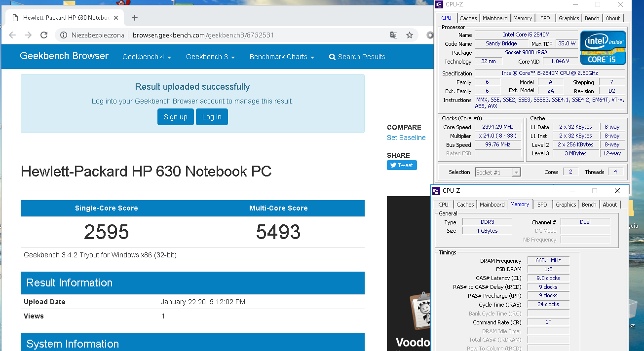
Task: Open About tab in top CPU-Z window
Action: coord(613,18)
